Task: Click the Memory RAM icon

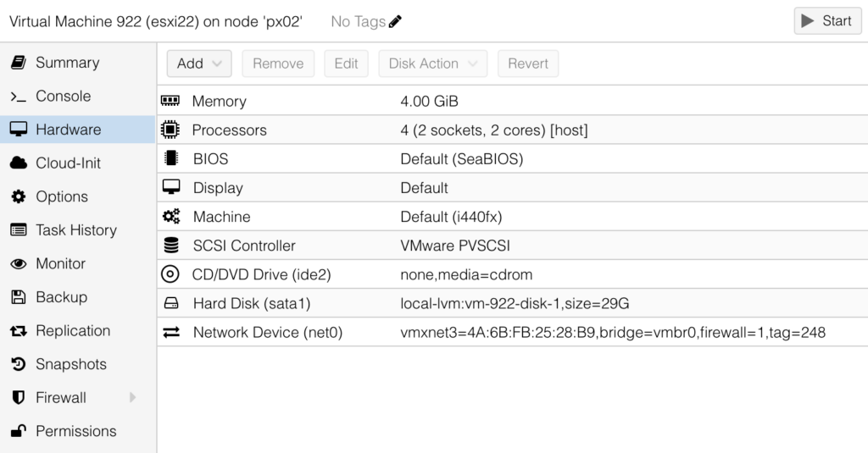Action: click(x=170, y=101)
